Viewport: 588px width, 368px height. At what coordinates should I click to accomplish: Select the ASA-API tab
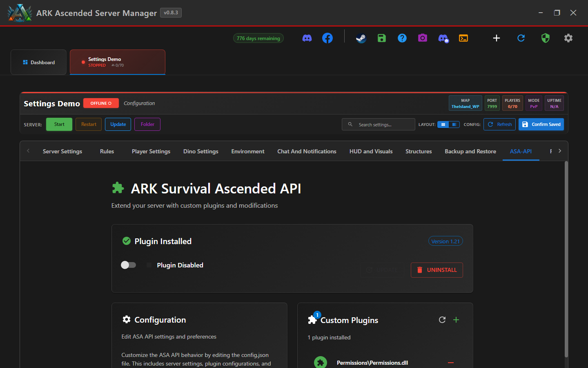point(521,151)
